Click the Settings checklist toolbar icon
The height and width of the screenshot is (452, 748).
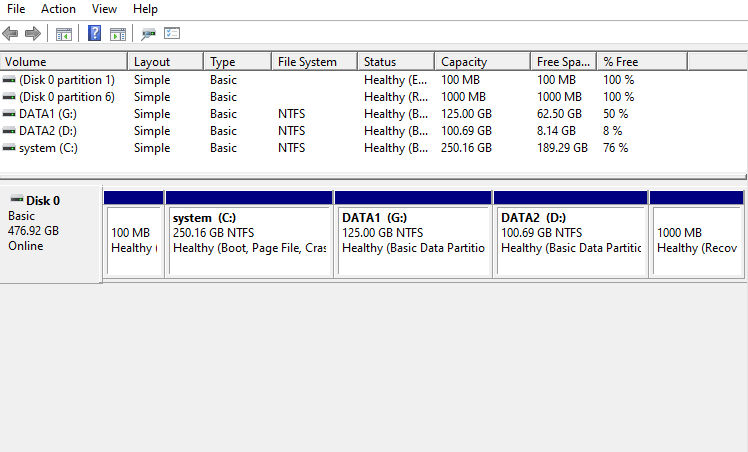(172, 33)
